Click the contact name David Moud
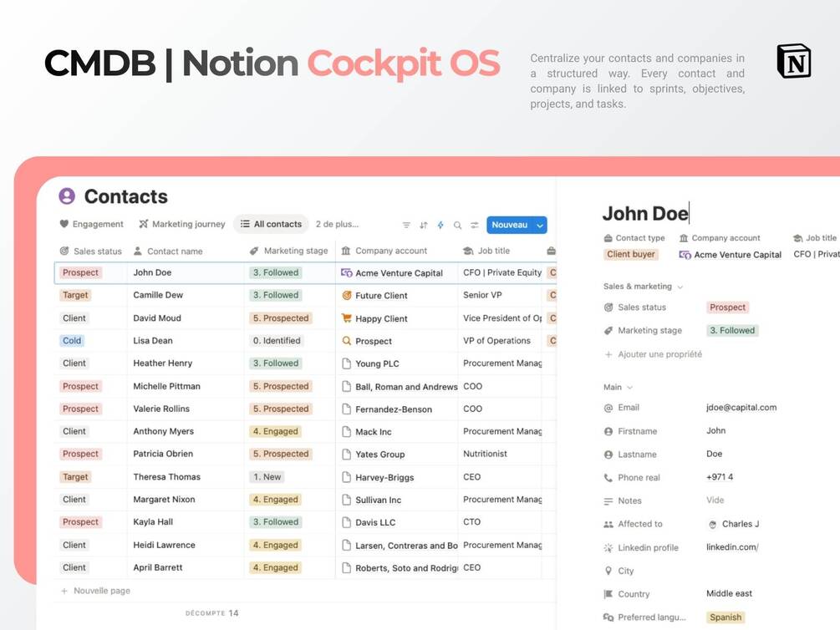This screenshot has height=630, width=840. click(x=157, y=318)
